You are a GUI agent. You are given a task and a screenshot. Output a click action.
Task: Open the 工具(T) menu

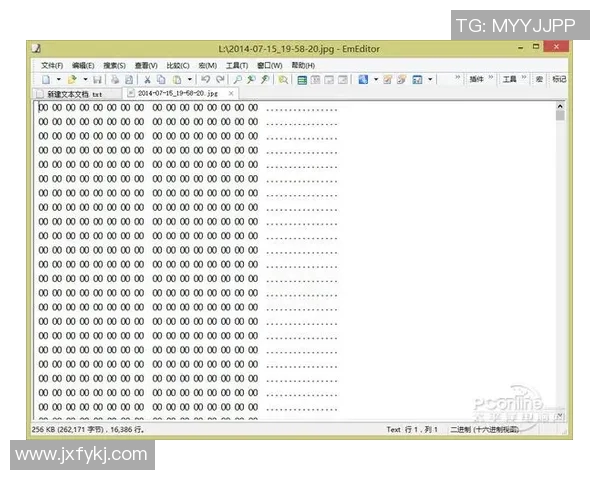[237, 65]
